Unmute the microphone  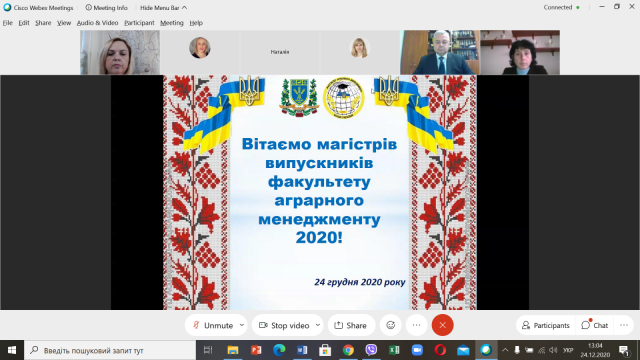(213, 325)
